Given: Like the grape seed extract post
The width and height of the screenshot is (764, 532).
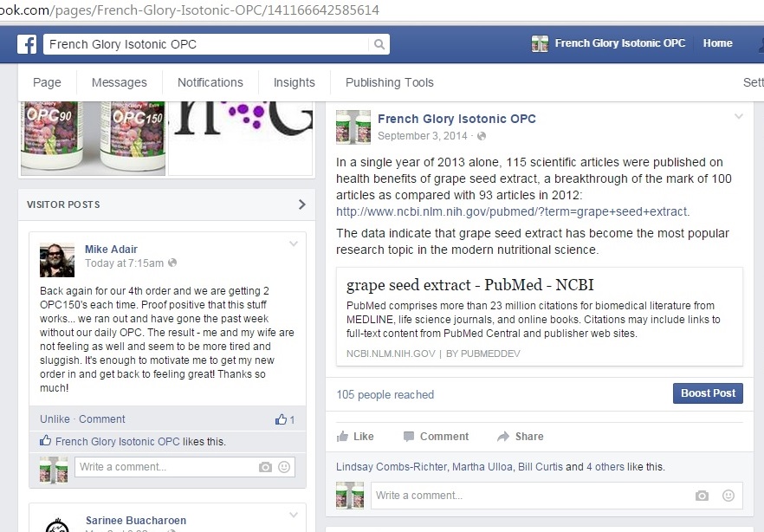Looking at the screenshot, I should point(355,437).
